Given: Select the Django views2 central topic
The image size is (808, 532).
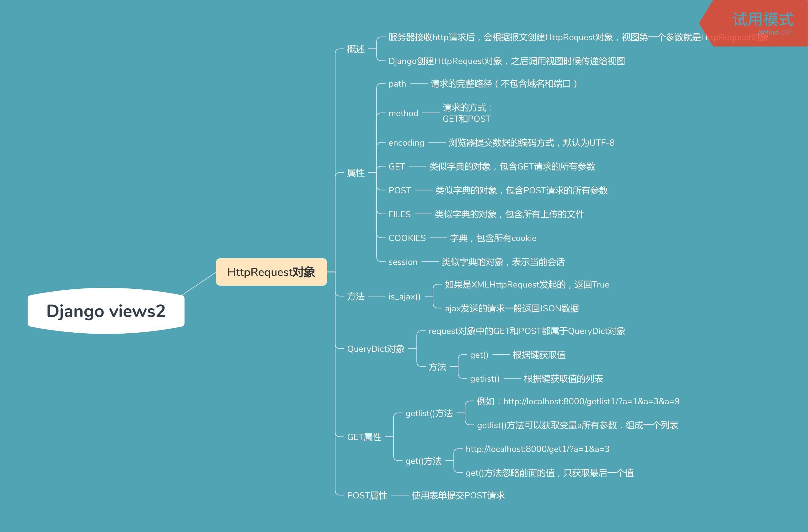Looking at the screenshot, I should coord(106,311).
